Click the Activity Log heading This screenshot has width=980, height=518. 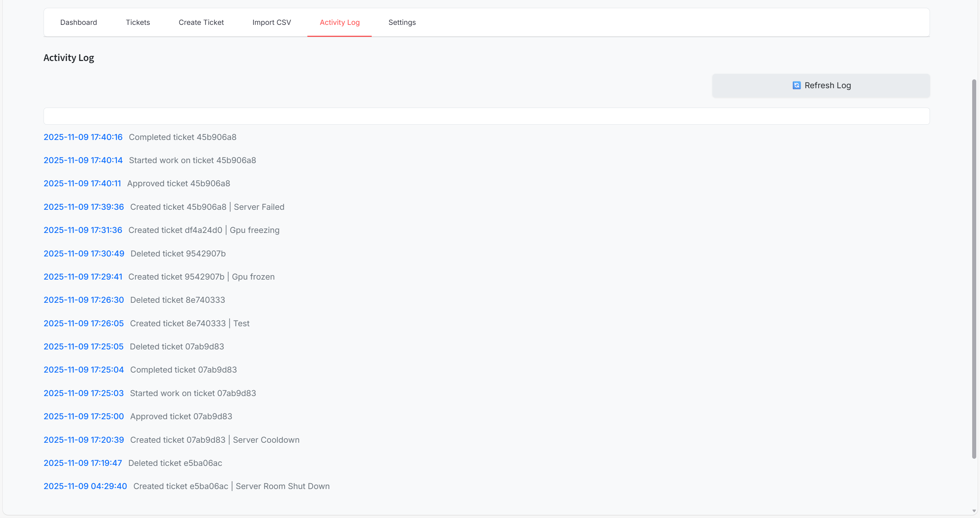(x=69, y=58)
